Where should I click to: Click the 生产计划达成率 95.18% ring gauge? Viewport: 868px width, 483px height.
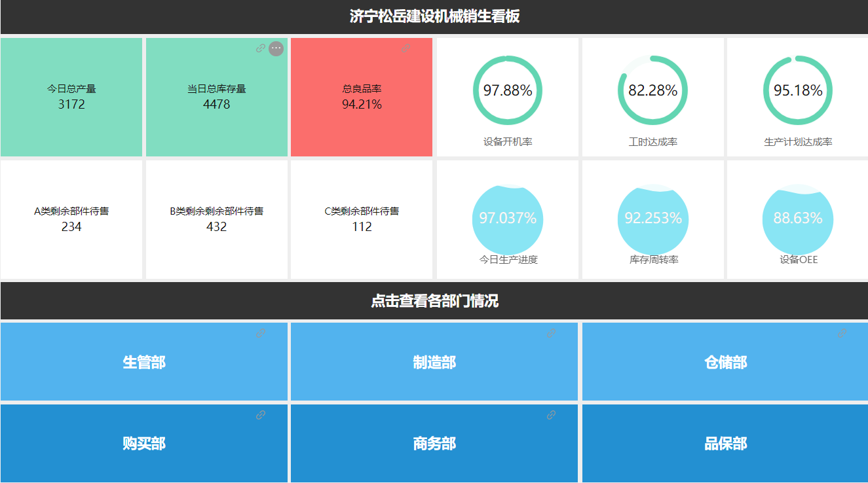(798, 90)
